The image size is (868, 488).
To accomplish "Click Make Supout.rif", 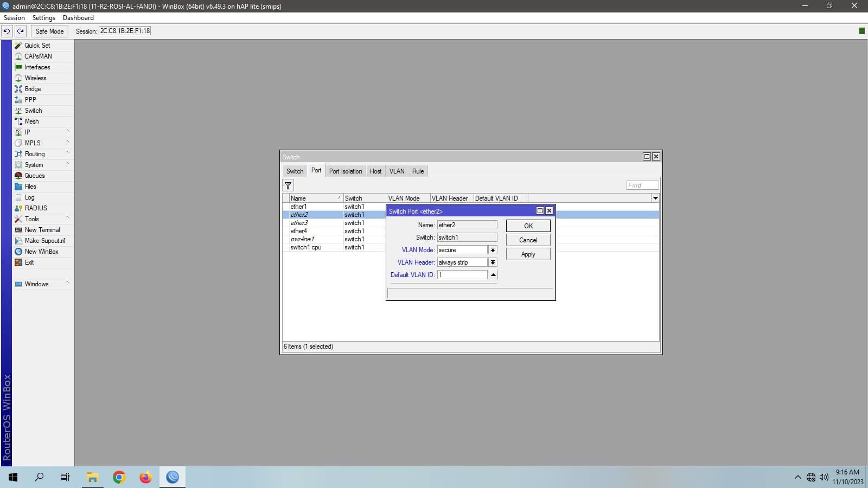I will tap(43, 241).
